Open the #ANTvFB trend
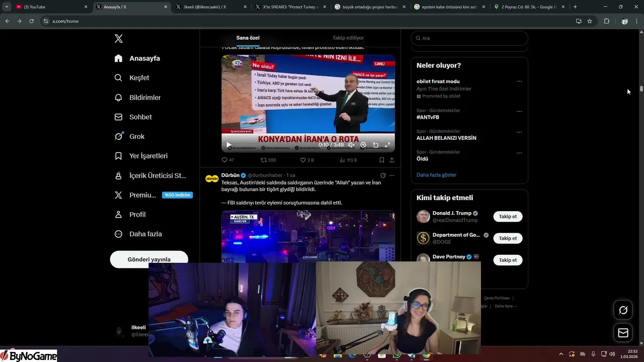 (428, 117)
